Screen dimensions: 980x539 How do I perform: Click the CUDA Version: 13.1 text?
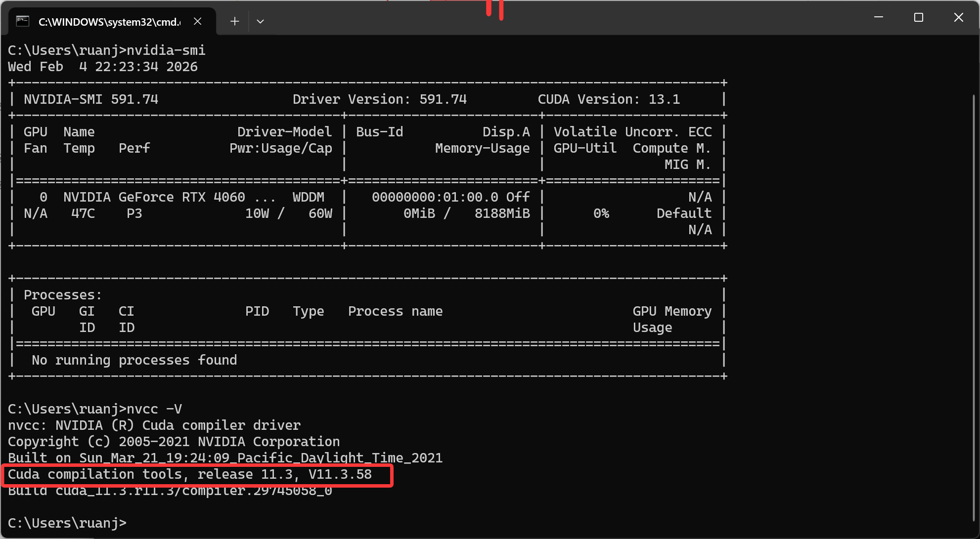609,99
